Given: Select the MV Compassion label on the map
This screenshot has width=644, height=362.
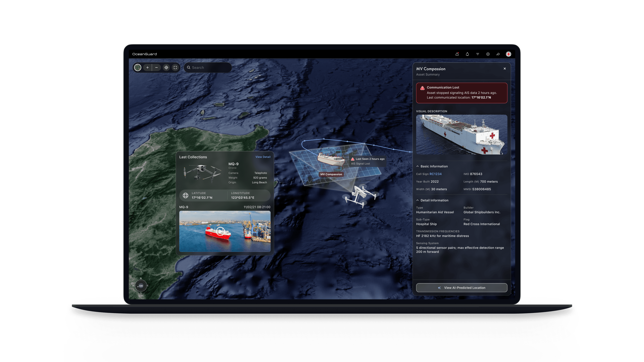Looking at the screenshot, I should pyautogui.click(x=331, y=174).
